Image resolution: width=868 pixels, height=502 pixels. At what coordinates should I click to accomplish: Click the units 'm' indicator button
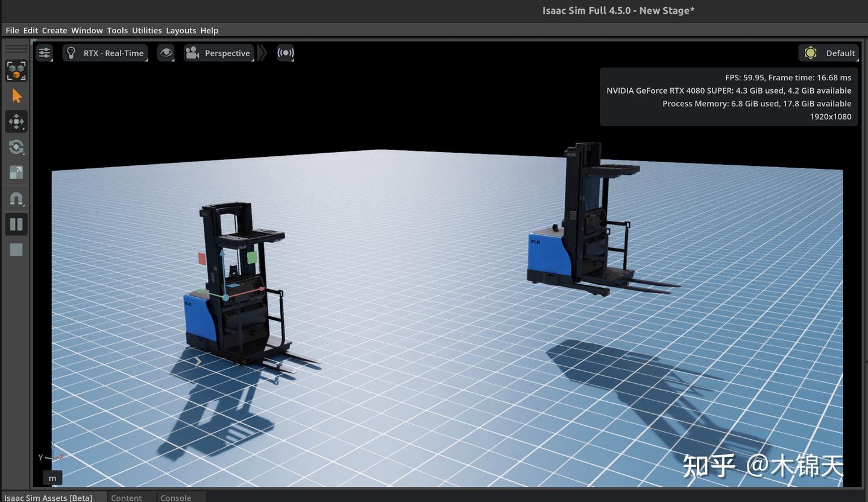pyautogui.click(x=52, y=478)
